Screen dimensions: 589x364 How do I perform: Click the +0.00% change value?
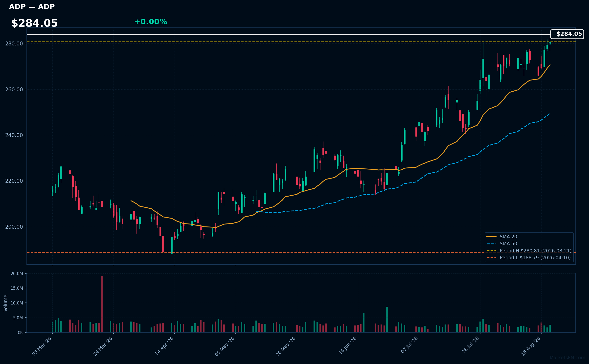[151, 22]
